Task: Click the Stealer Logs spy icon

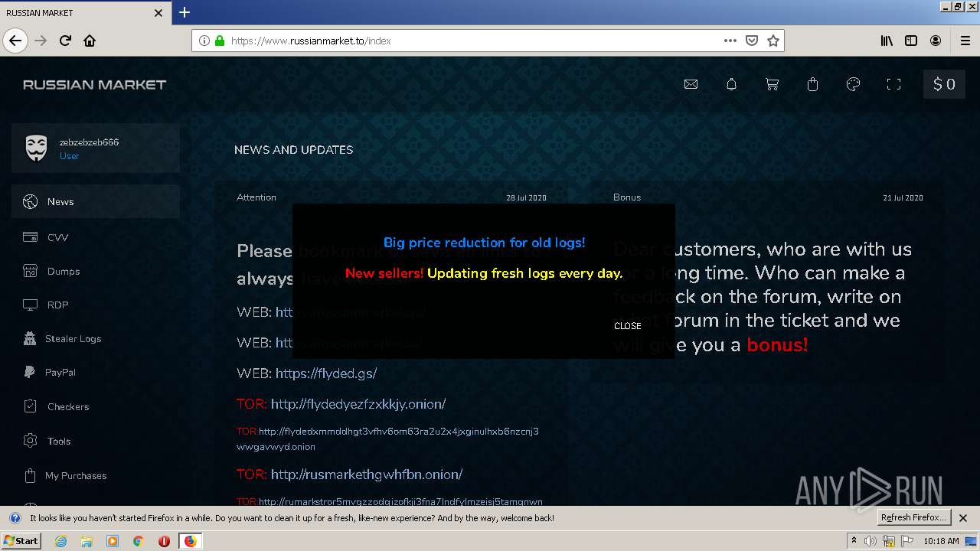Action: pos(31,338)
